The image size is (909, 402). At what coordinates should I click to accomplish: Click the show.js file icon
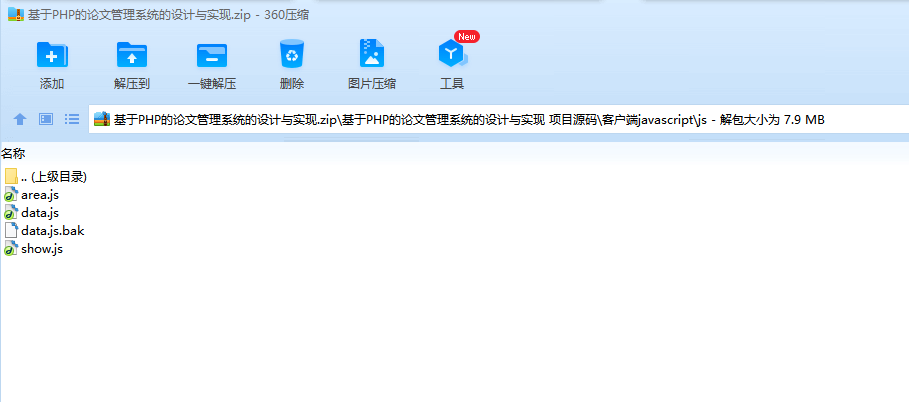click(11, 249)
